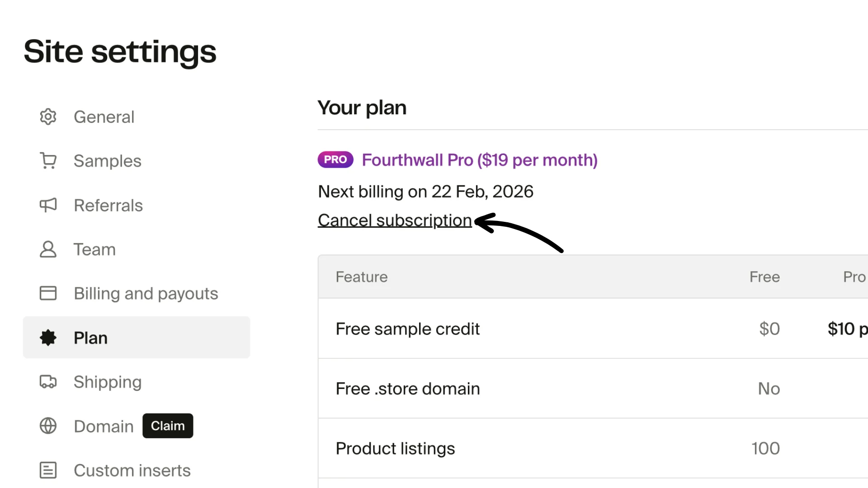Click the Team person icon

pos(48,249)
